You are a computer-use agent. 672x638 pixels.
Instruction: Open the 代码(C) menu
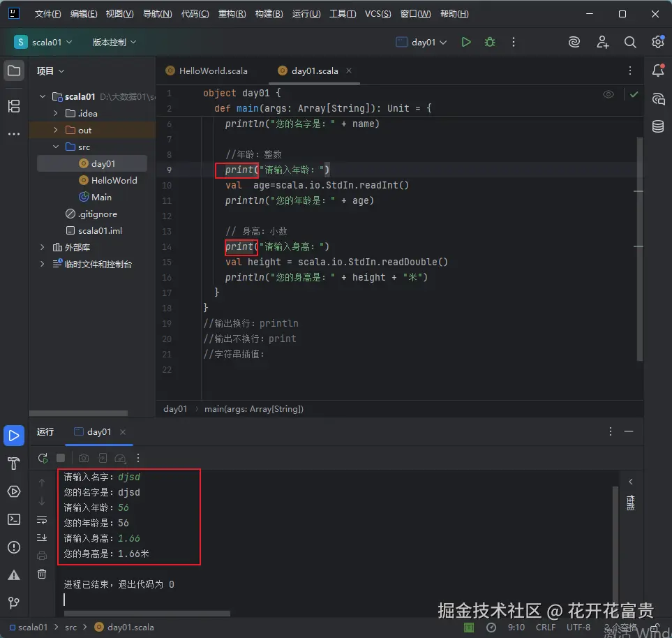[x=195, y=14]
